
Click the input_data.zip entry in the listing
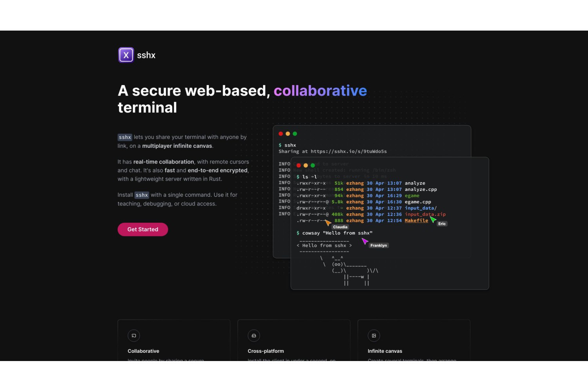425,214
